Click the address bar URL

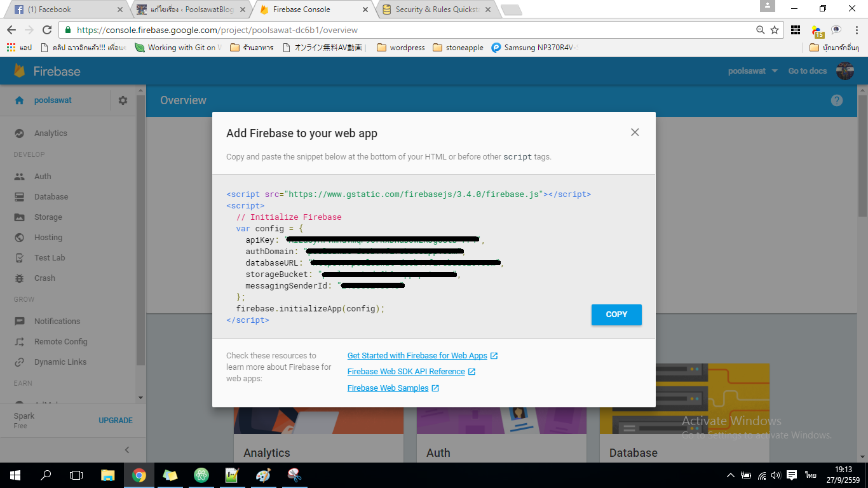tap(217, 30)
